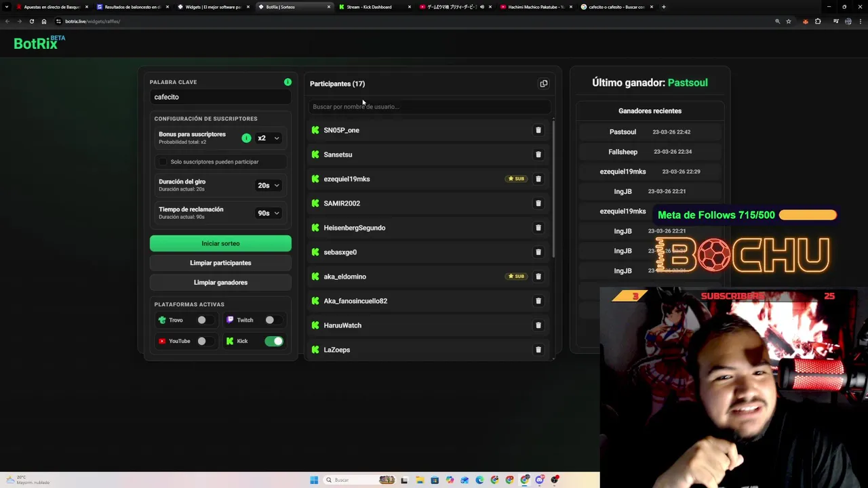Click participant name 'LaZoeps'
This screenshot has height=488, width=868.
coord(336,350)
